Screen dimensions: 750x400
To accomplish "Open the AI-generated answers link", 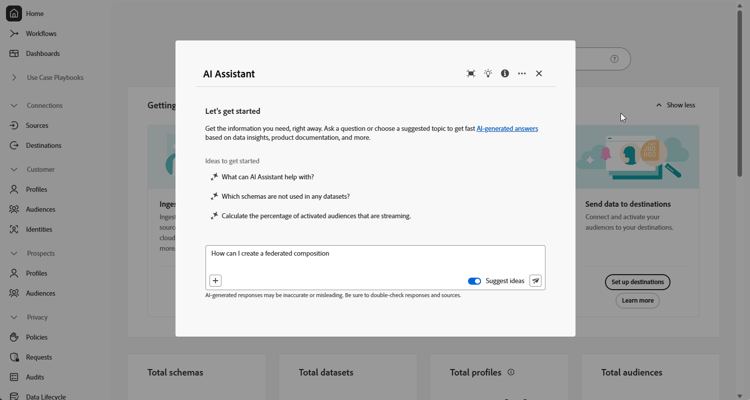I will 507,129.
